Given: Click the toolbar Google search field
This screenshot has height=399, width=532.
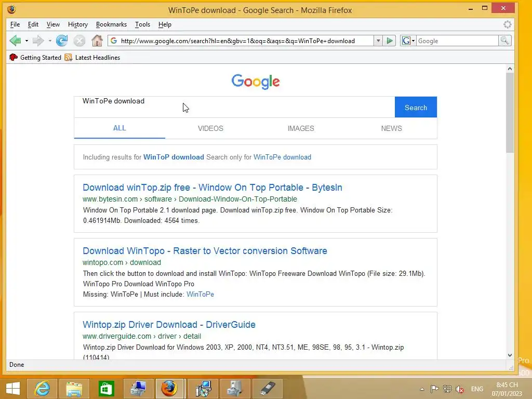Looking at the screenshot, I should tap(457, 41).
